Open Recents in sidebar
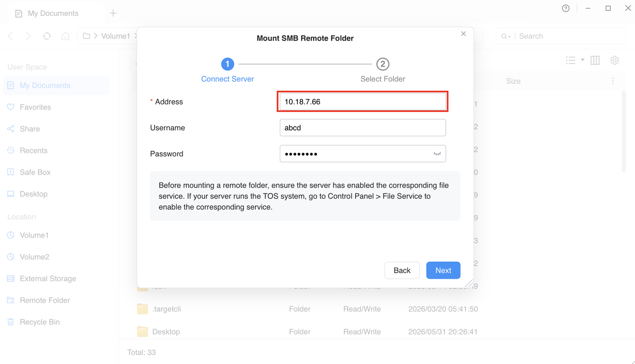Screen dimensions: 635x364 click(56, 150)
